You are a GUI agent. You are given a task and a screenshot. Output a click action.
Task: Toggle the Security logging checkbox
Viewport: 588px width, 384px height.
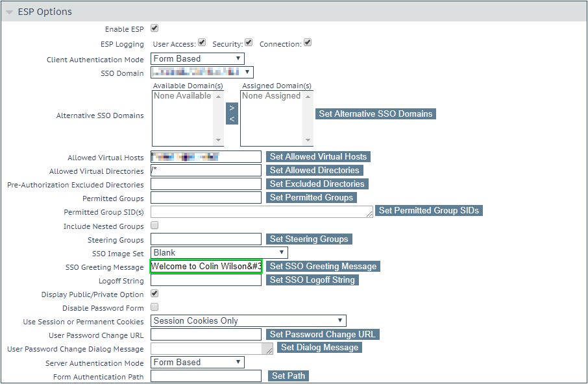point(249,42)
